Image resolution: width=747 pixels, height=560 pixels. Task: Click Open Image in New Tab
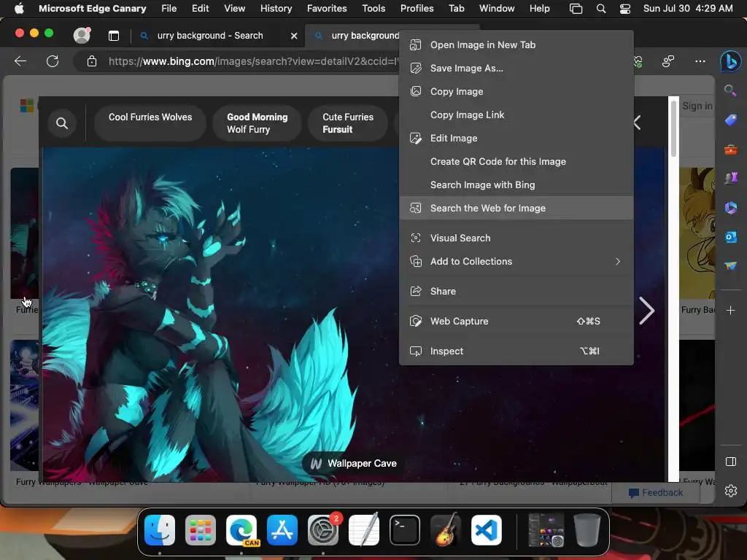pos(516,44)
